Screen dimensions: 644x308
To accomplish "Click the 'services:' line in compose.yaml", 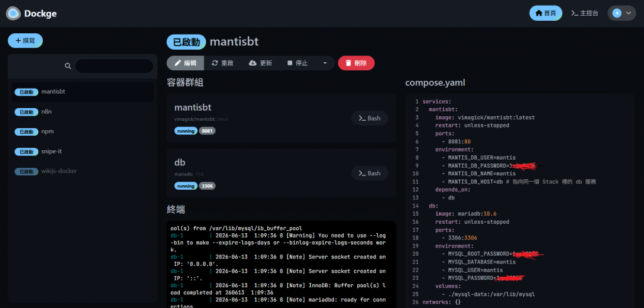I will click(436, 101).
